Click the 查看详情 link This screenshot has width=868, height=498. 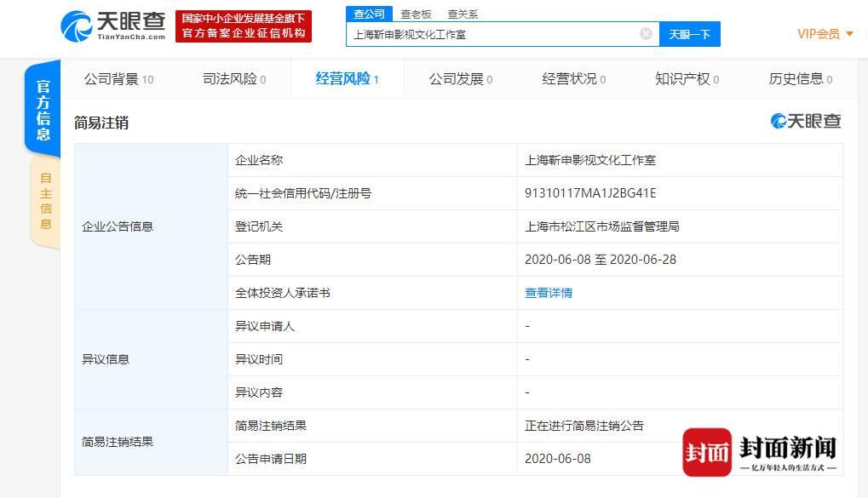point(549,293)
